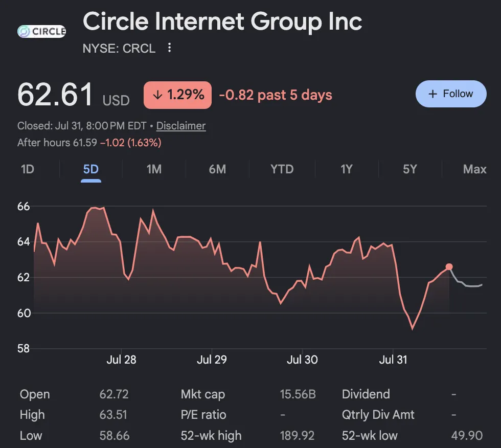Show the 1M chart range
Screen dimensions: 501x448
[x=154, y=169]
